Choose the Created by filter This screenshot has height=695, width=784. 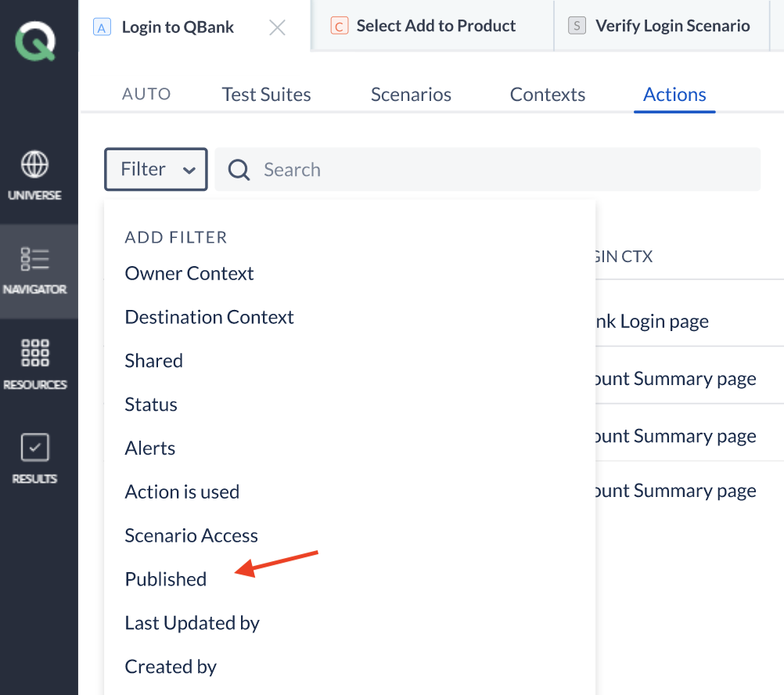[x=171, y=667]
